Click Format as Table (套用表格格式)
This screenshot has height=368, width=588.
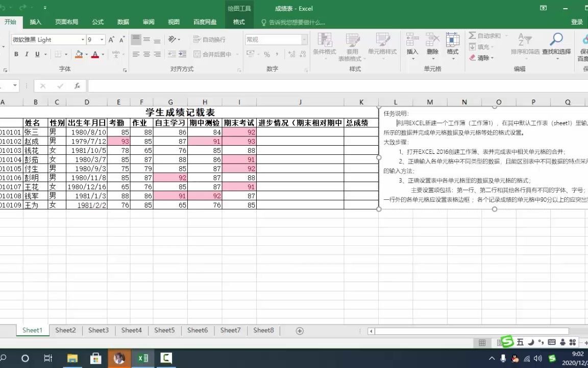click(x=352, y=46)
